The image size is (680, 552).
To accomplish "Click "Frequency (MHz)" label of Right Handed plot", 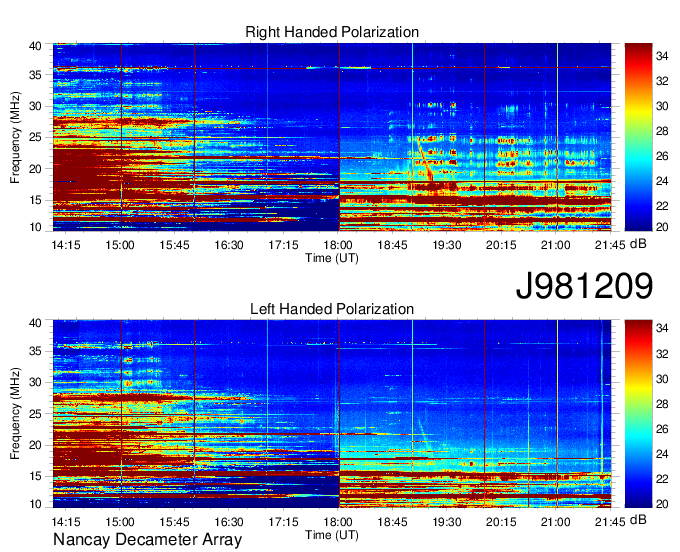I will point(15,137).
